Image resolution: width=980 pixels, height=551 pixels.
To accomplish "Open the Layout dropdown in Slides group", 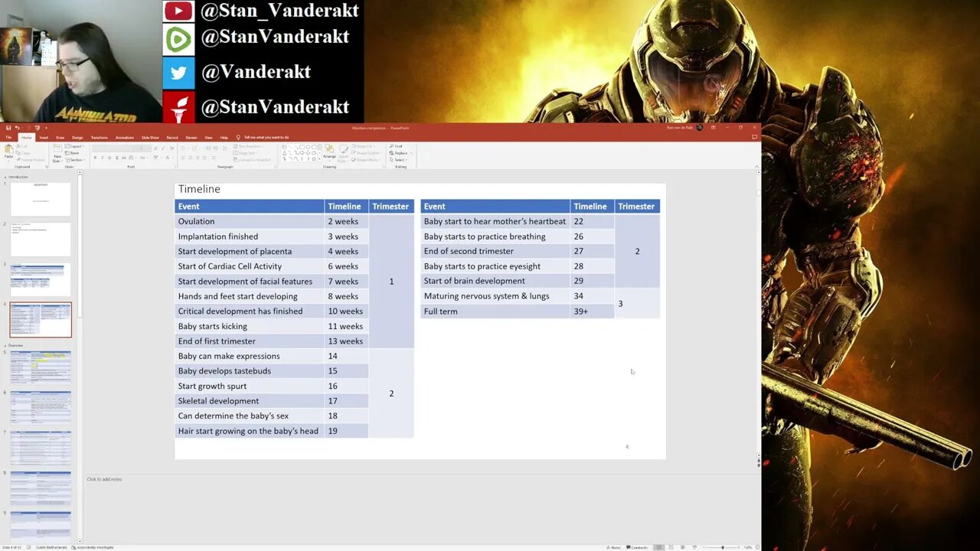I will tap(74, 146).
